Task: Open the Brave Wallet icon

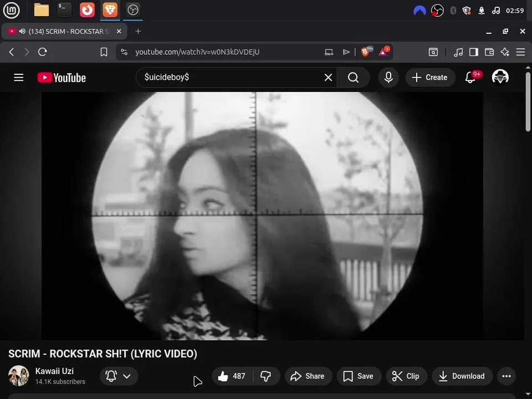Action: pyautogui.click(x=489, y=52)
